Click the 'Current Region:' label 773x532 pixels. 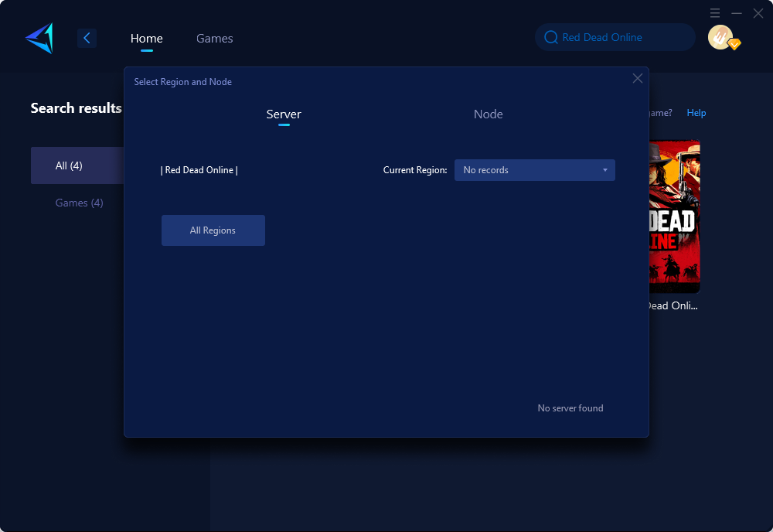click(x=415, y=170)
